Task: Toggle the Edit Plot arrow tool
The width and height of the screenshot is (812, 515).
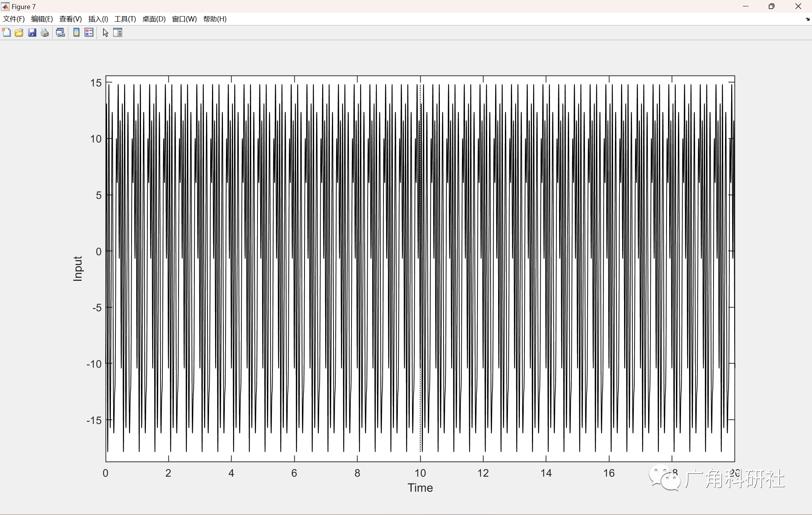Action: (105, 33)
